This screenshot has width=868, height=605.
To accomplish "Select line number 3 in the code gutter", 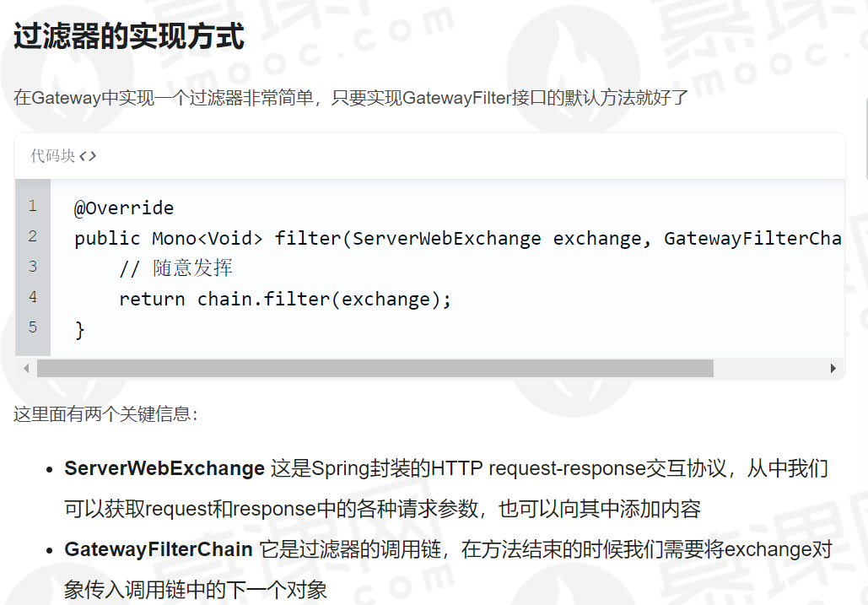I will click(33, 267).
